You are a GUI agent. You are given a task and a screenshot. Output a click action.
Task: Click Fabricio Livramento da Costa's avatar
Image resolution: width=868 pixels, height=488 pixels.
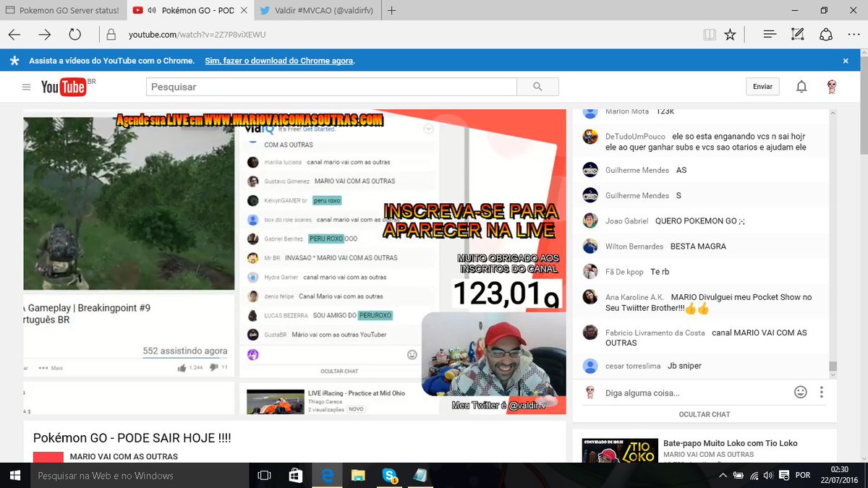coord(590,333)
